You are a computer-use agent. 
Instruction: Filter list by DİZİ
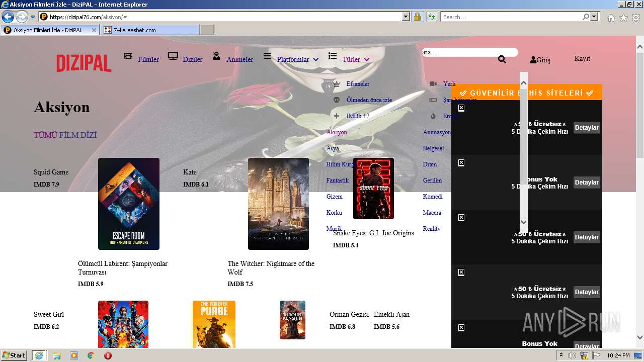coord(89,135)
